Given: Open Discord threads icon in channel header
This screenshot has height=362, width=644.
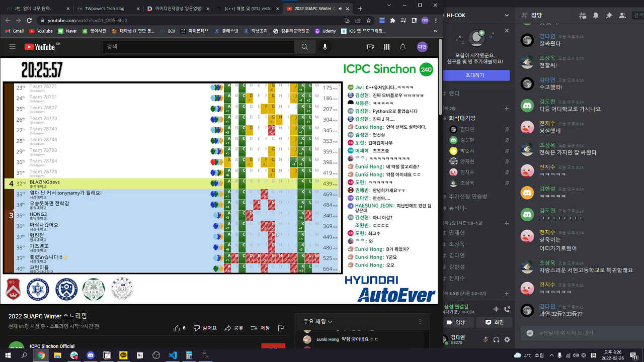Looking at the screenshot, I should coord(583,16).
